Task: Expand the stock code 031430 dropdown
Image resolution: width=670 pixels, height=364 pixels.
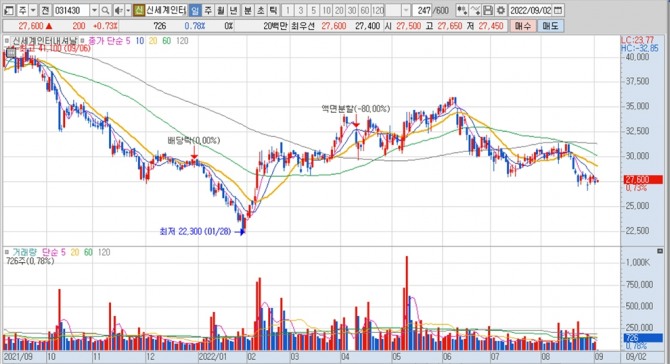Action: pyautogui.click(x=94, y=10)
